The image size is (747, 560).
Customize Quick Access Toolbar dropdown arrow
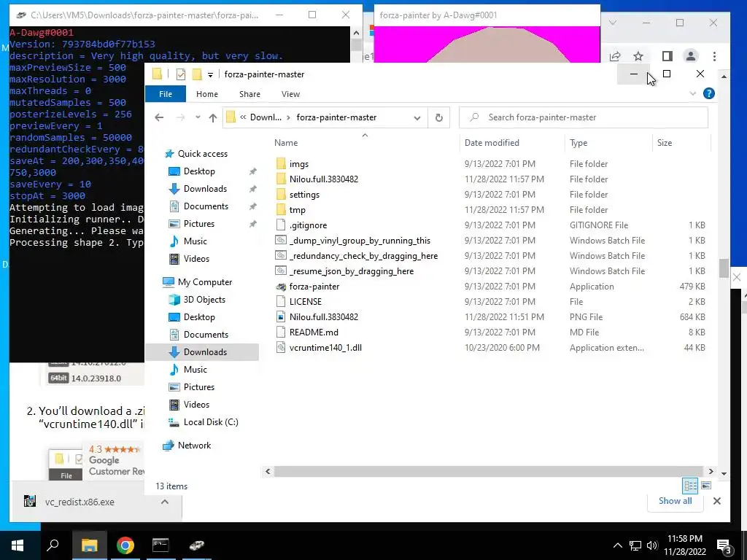(210, 74)
